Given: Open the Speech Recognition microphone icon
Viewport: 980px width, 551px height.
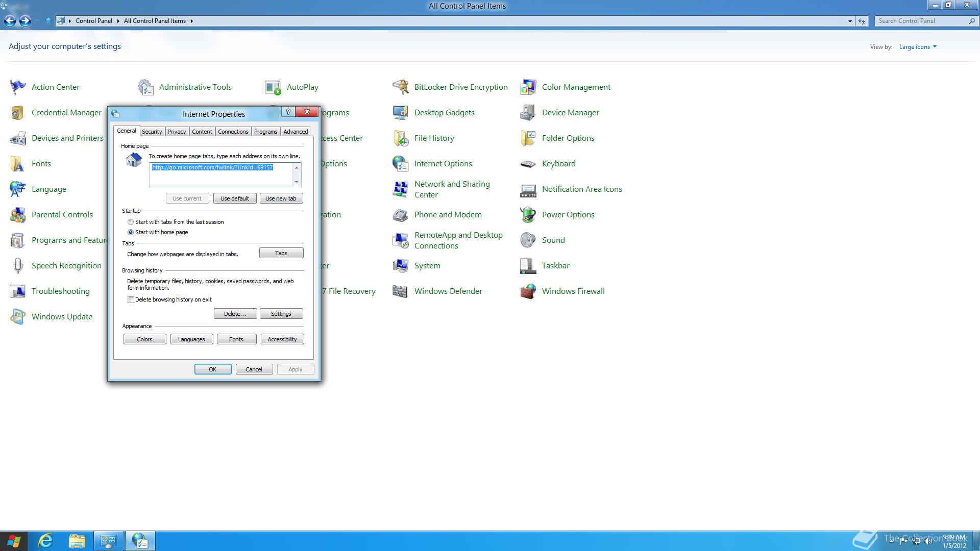Looking at the screenshot, I should point(18,266).
